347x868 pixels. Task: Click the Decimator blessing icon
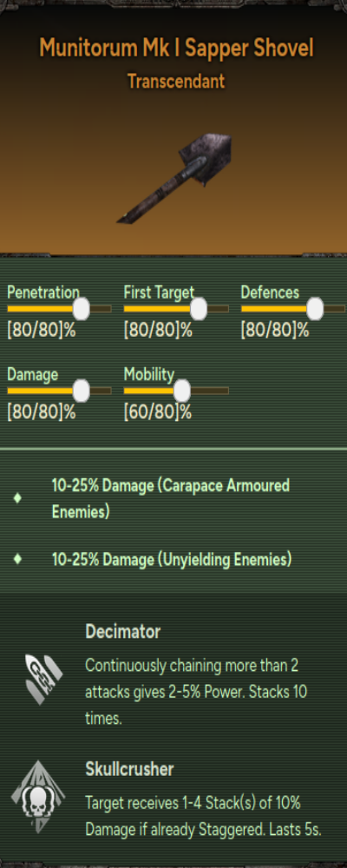click(43, 679)
